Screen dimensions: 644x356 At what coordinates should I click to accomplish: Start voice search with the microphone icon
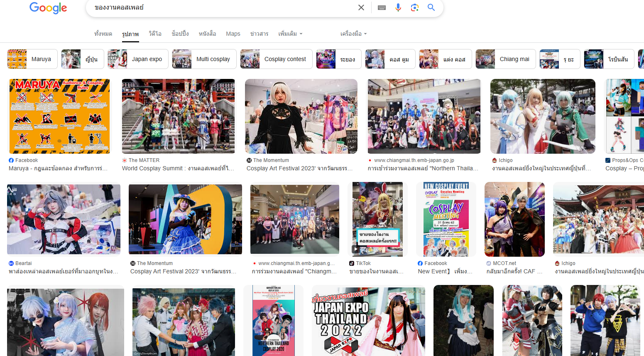[x=398, y=7]
